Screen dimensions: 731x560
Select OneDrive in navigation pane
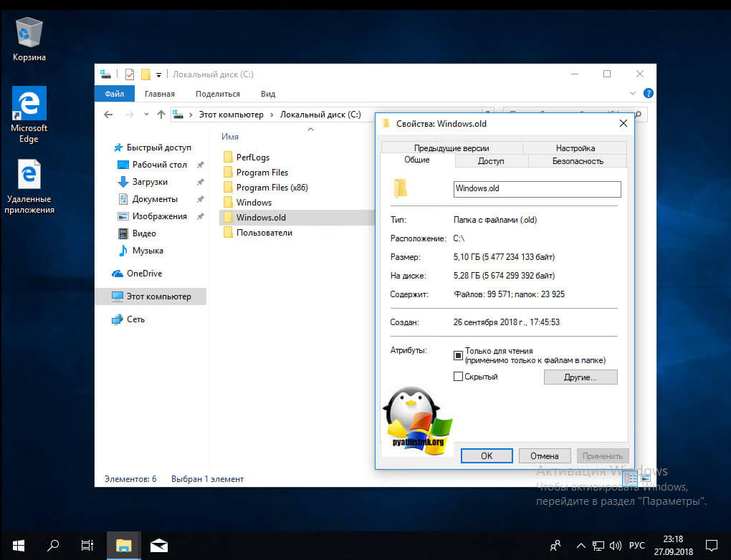pyautogui.click(x=137, y=274)
